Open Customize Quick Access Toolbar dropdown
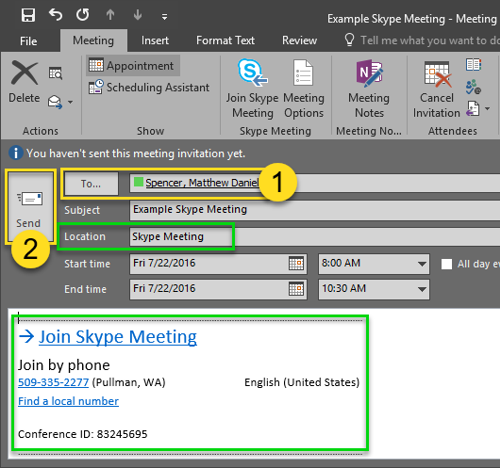Screen dimensions: 500x468 coord(164,17)
